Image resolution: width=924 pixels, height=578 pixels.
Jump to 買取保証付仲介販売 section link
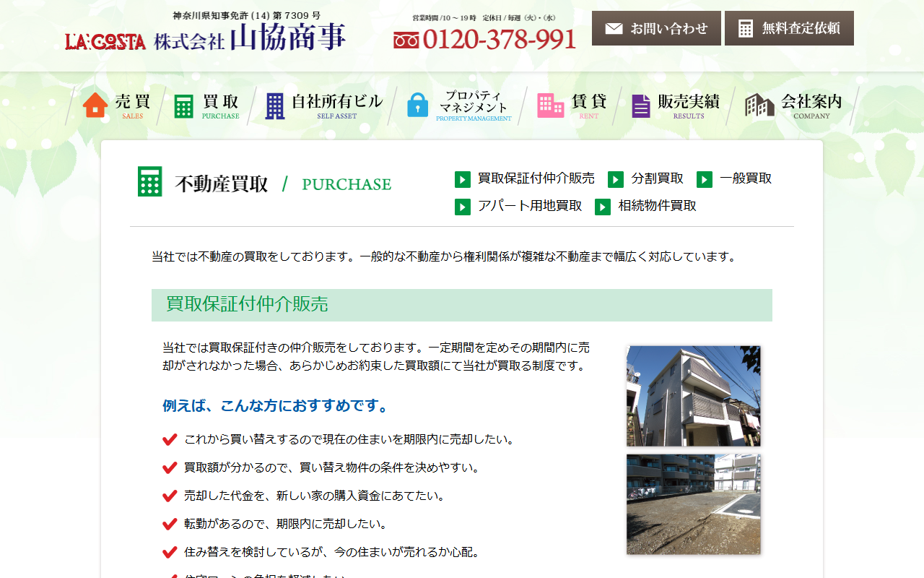(x=536, y=178)
